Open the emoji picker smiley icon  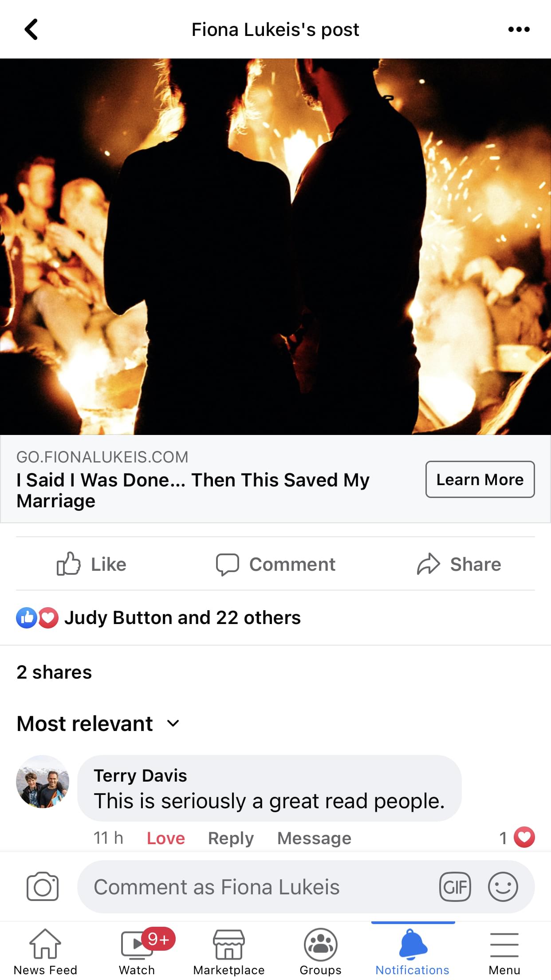tap(503, 887)
